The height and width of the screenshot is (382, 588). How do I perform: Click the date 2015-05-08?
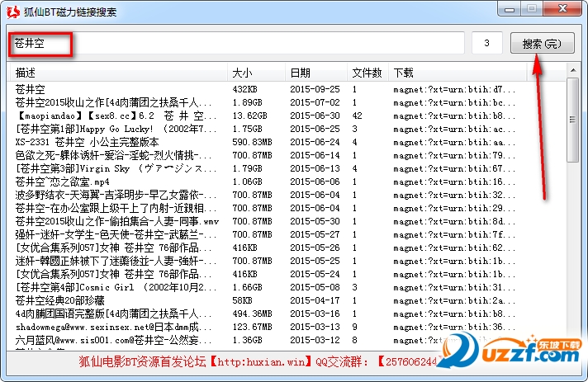click(x=315, y=288)
